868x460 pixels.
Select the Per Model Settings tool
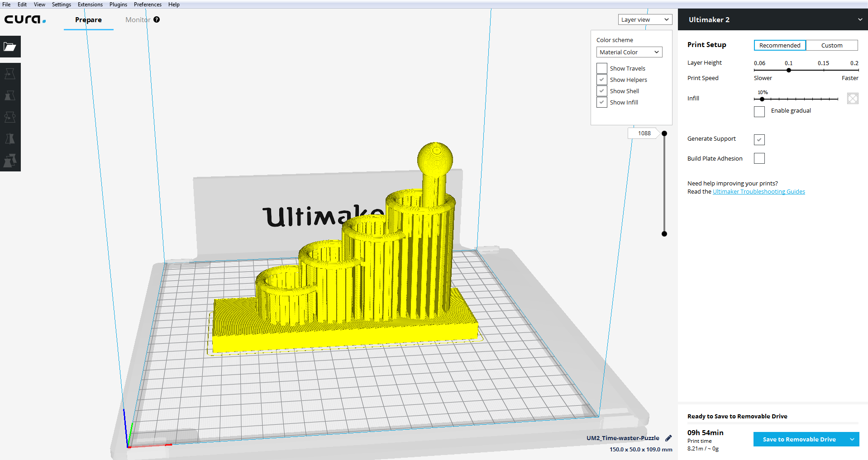(x=10, y=161)
